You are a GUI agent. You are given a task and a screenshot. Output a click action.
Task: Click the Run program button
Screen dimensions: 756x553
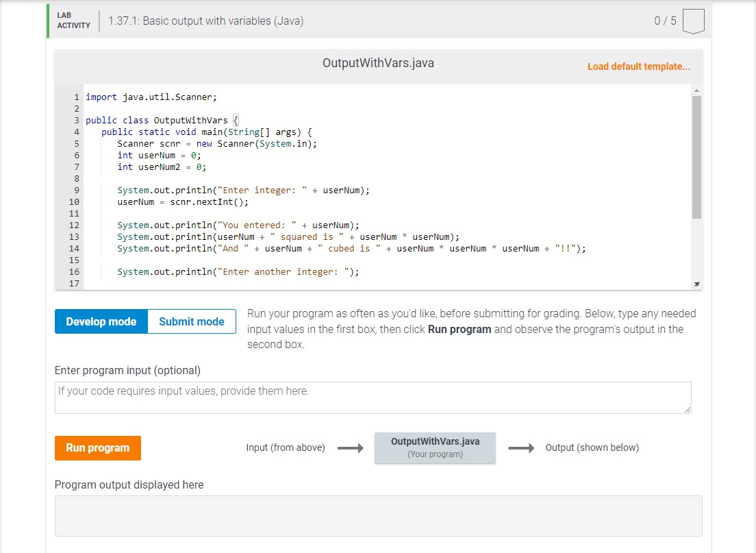pos(97,448)
